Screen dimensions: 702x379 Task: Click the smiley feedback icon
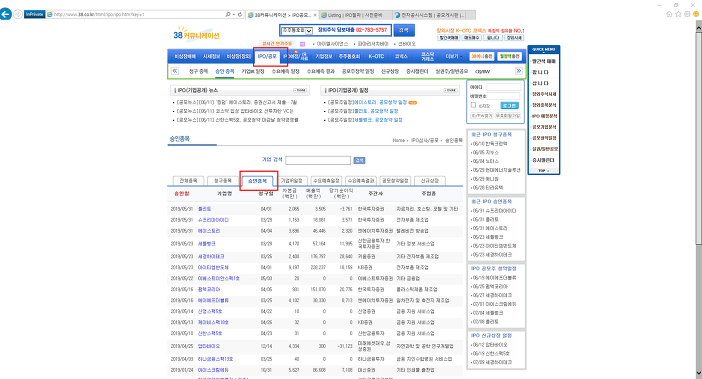696,14
